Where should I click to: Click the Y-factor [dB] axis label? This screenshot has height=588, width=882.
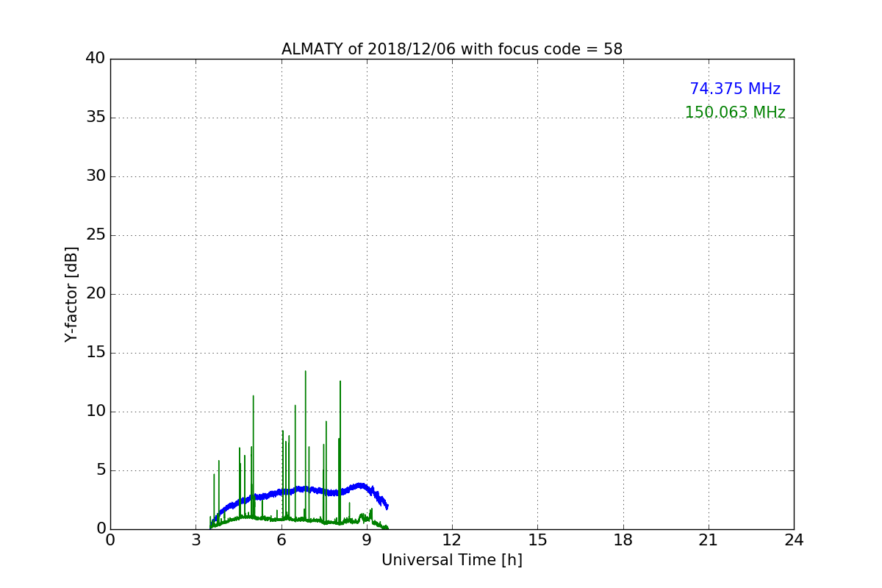click(x=71, y=294)
